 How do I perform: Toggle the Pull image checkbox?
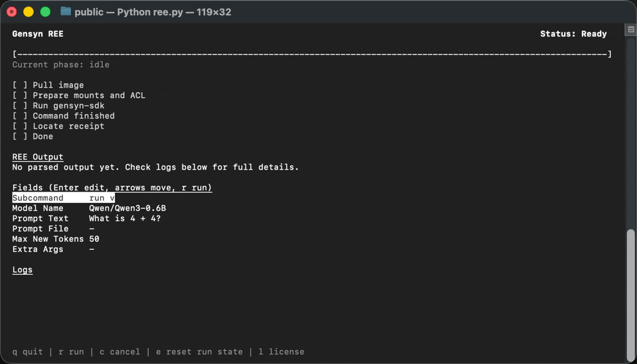tap(21, 85)
